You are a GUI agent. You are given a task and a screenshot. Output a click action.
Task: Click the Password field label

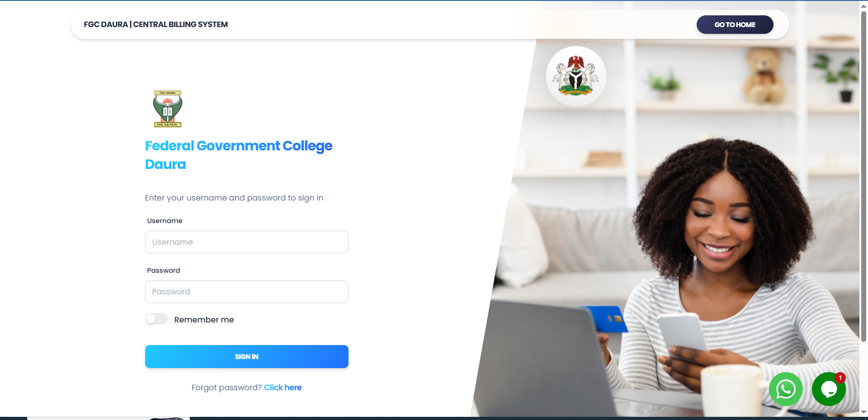[164, 271]
